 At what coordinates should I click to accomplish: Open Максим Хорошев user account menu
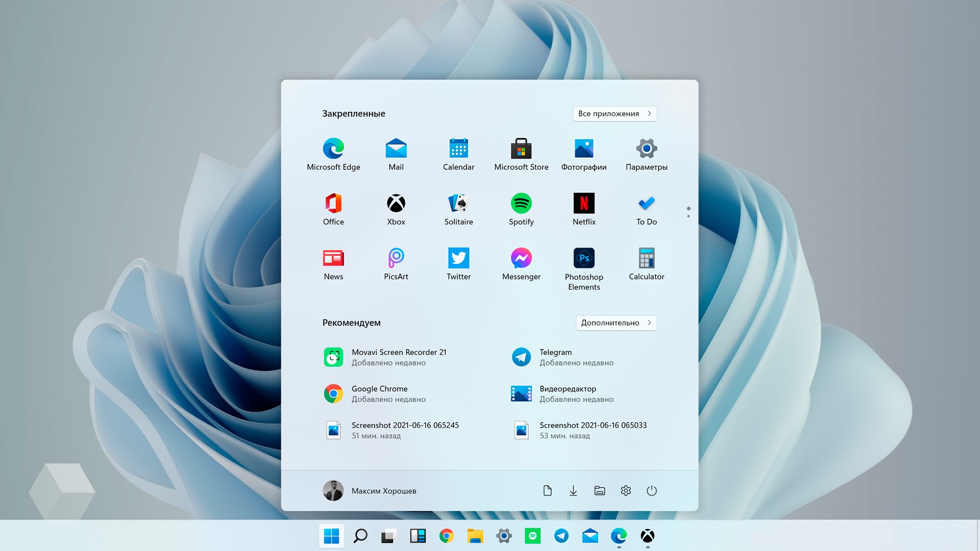tap(370, 491)
